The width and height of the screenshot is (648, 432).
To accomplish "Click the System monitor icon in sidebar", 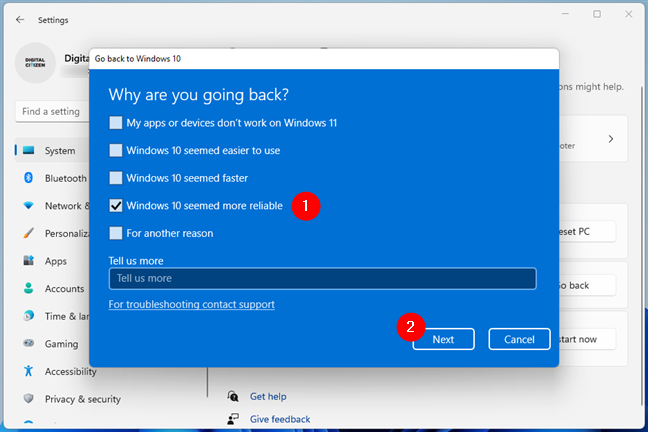I will (x=29, y=150).
